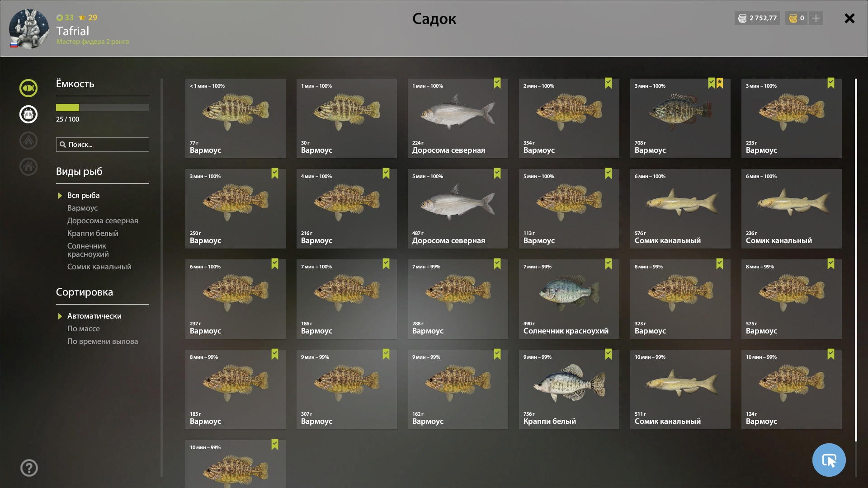Screen dimensions: 868x488
Task: Select sorting option По времени вылова
Action: (x=103, y=341)
